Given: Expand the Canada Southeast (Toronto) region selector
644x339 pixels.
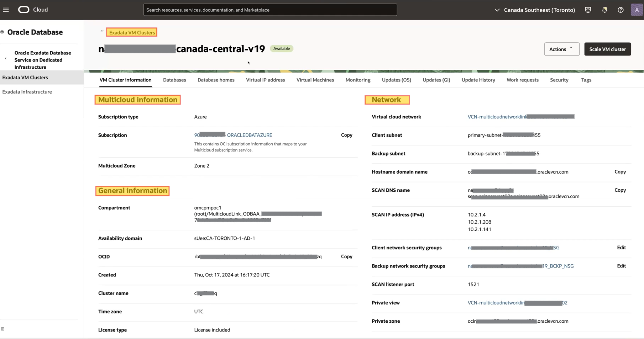Looking at the screenshot, I should [535, 10].
